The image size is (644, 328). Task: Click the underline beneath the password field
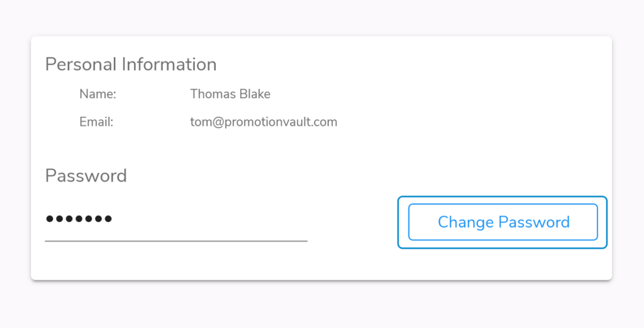tap(176, 241)
